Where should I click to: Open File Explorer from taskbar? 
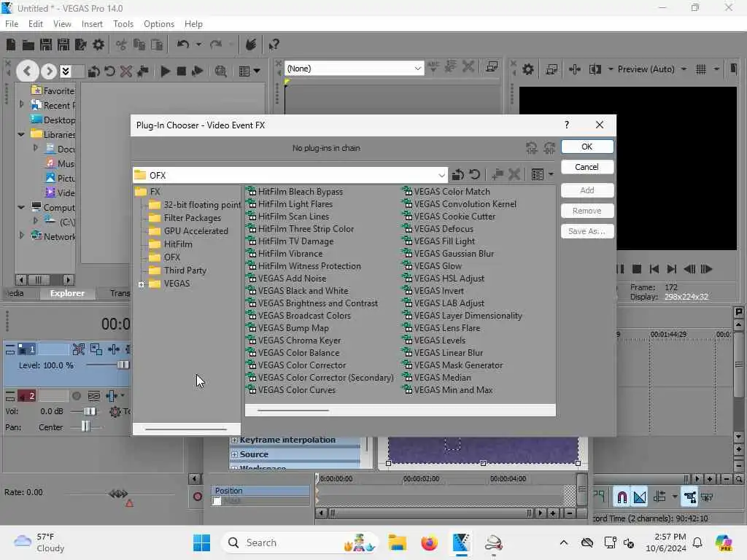click(397, 542)
